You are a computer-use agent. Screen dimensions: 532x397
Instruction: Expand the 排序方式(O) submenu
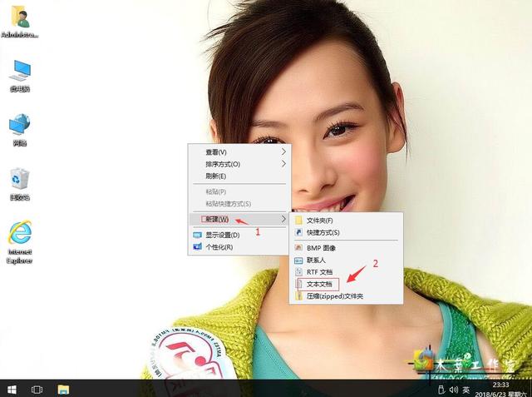click(239, 164)
